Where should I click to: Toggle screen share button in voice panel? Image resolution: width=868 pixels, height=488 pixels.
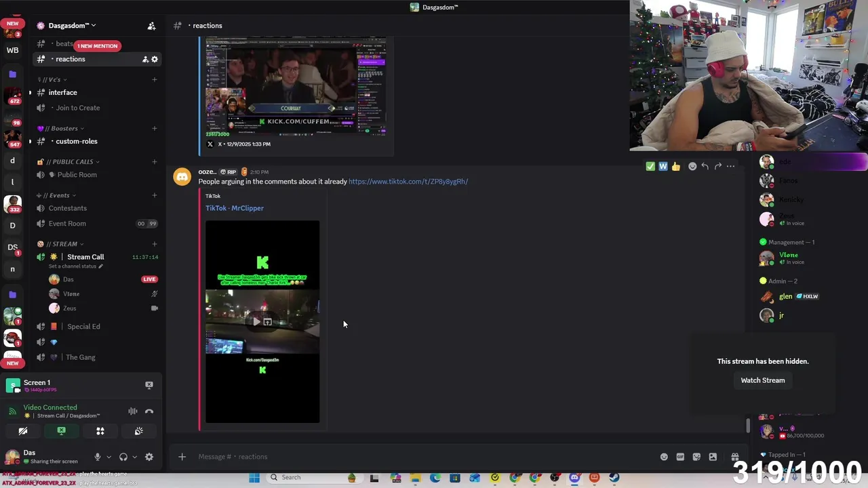(61, 431)
